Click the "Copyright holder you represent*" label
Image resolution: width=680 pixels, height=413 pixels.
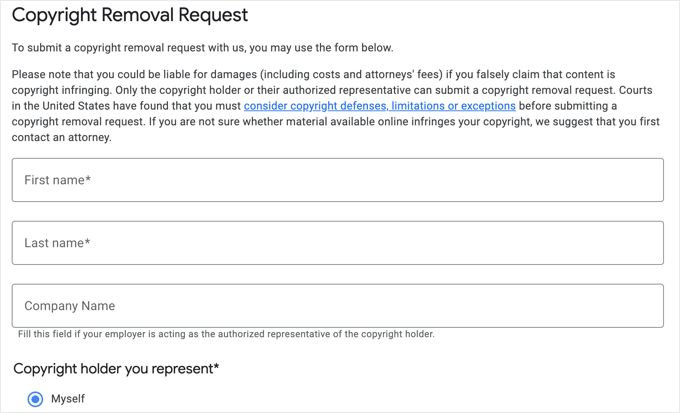tap(116, 369)
